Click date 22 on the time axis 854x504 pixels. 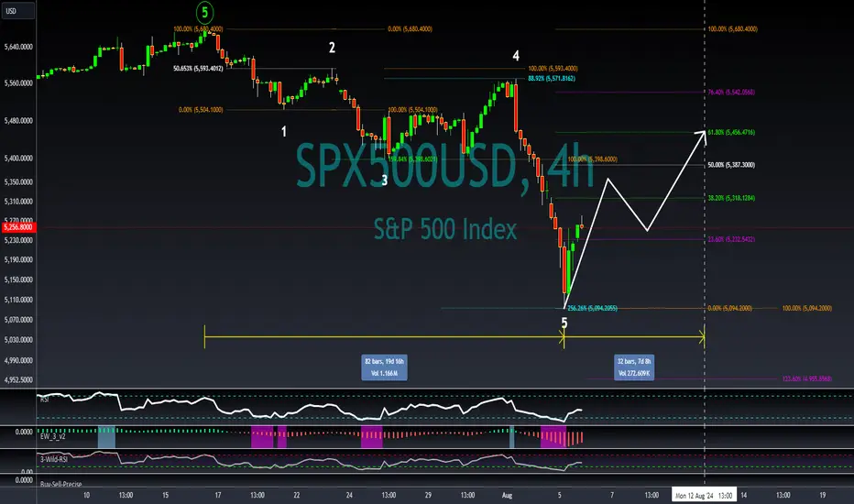297,495
